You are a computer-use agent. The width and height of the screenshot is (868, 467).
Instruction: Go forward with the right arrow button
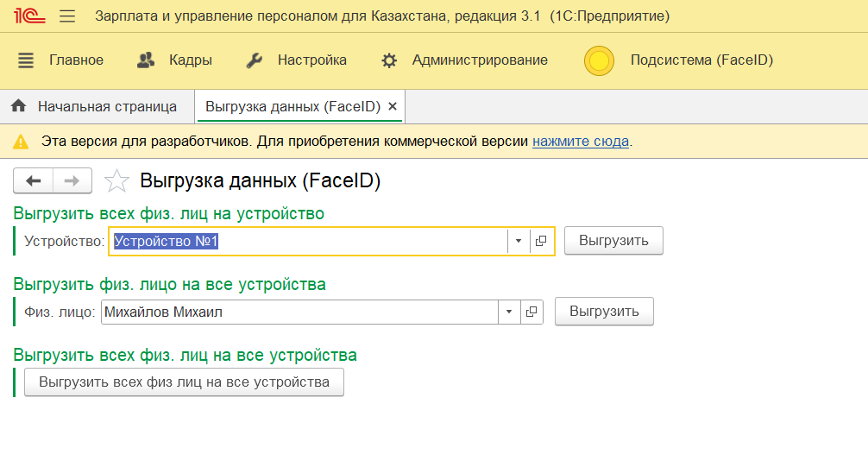[x=72, y=180]
